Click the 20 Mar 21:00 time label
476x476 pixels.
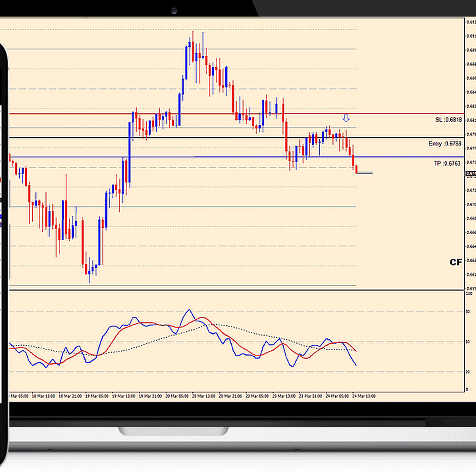click(231, 396)
